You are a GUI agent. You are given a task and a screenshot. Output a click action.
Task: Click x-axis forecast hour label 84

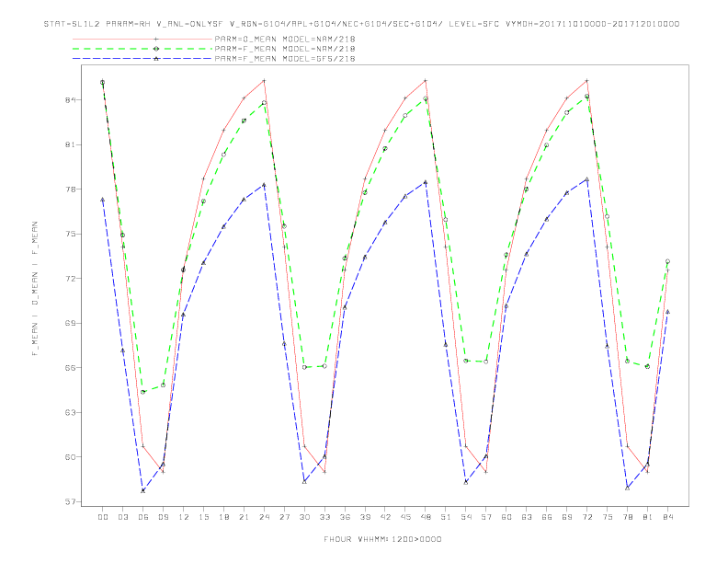click(x=668, y=517)
